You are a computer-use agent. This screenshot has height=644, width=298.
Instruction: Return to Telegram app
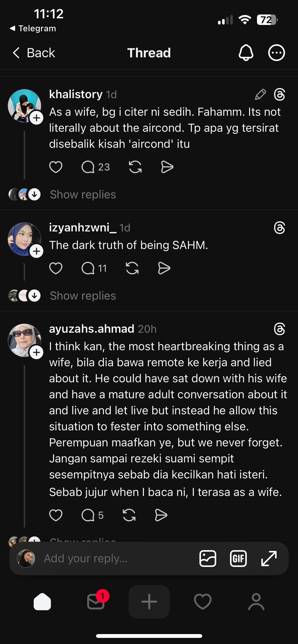pyautogui.click(x=33, y=28)
